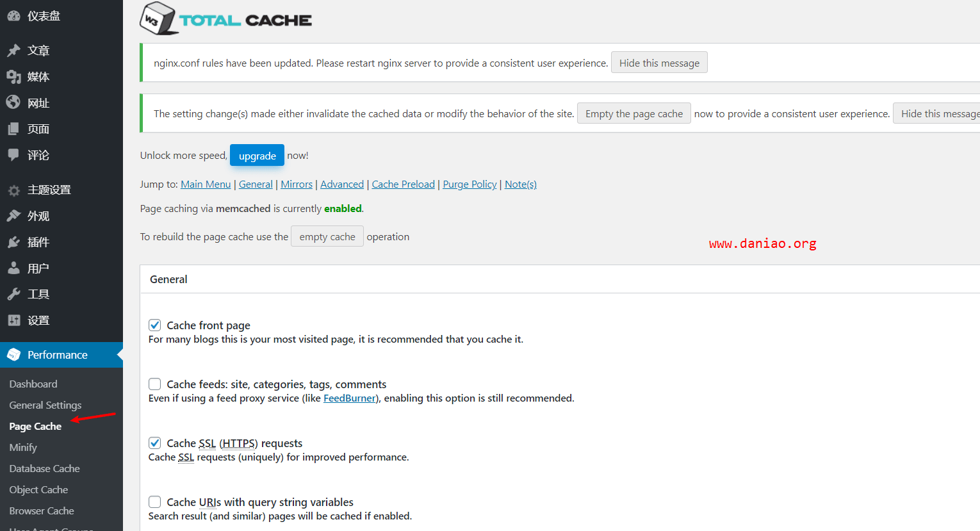Click the comment bubble icon beside 评论

(13, 155)
